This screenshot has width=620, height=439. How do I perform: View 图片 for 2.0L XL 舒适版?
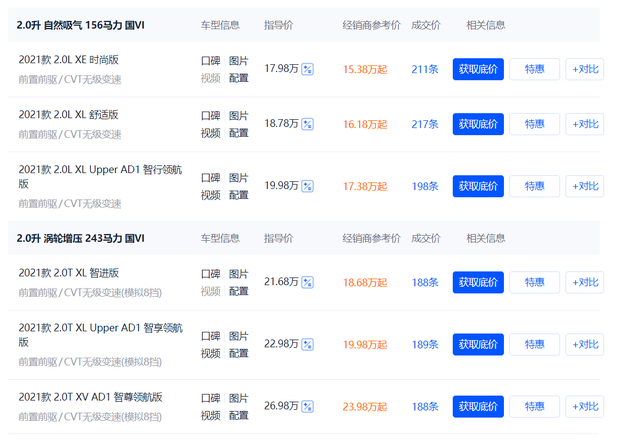[238, 116]
